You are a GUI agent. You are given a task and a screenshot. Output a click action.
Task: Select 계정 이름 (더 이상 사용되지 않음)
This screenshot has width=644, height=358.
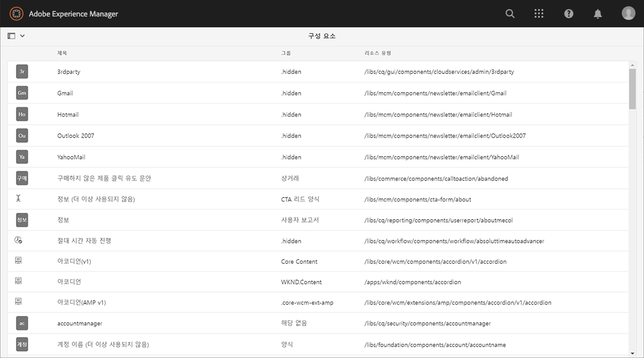103,344
